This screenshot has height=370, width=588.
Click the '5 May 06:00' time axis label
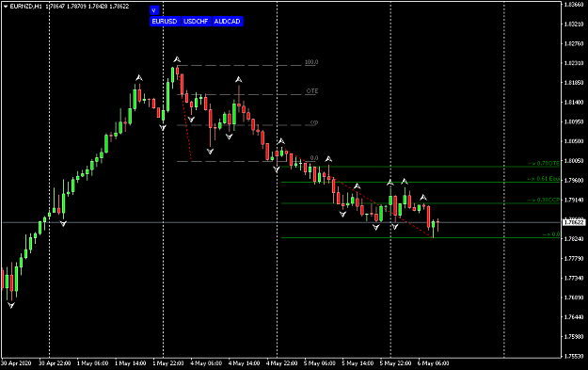click(320, 363)
